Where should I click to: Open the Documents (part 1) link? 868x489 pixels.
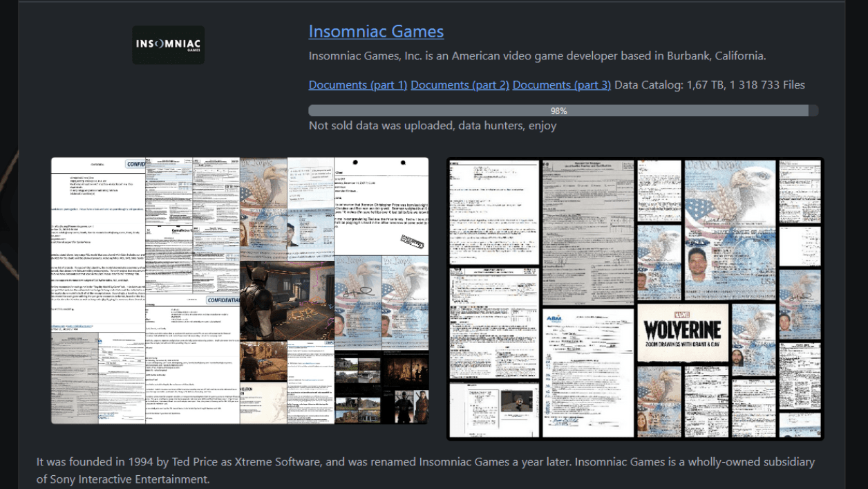[358, 85]
